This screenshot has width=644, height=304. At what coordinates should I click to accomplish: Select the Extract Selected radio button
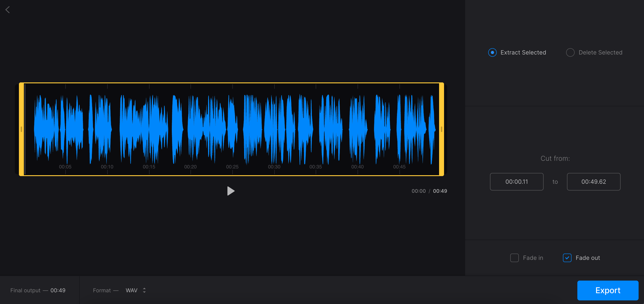(492, 53)
